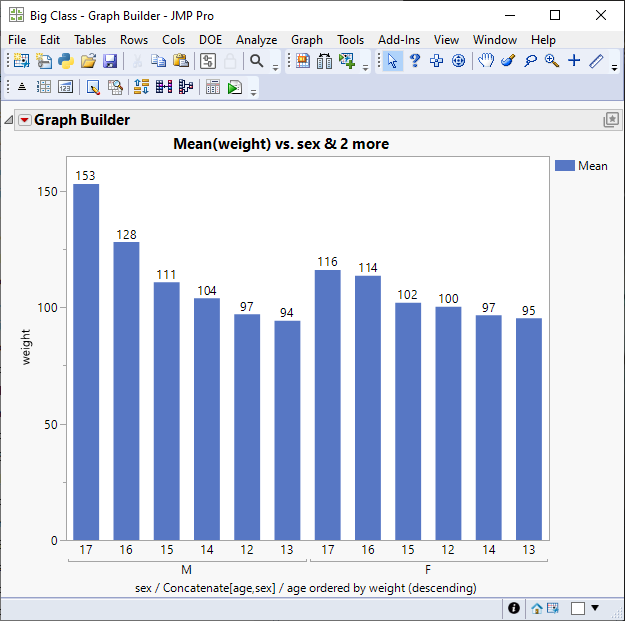Toggle the status bar checkbox
The image size is (625, 621).
click(x=578, y=608)
